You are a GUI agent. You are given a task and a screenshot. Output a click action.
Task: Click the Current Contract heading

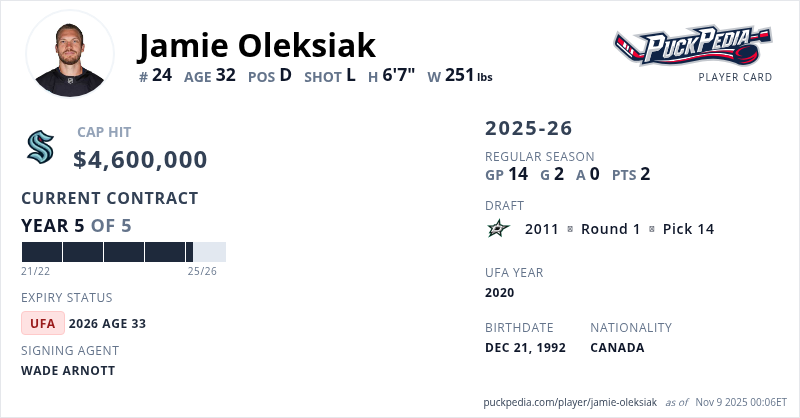pyautogui.click(x=110, y=198)
